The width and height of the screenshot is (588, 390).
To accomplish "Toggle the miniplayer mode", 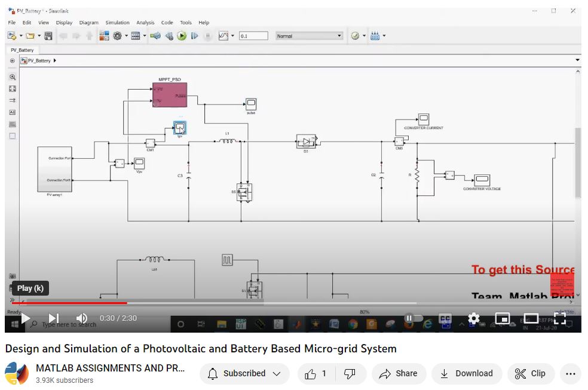I will pos(503,318).
